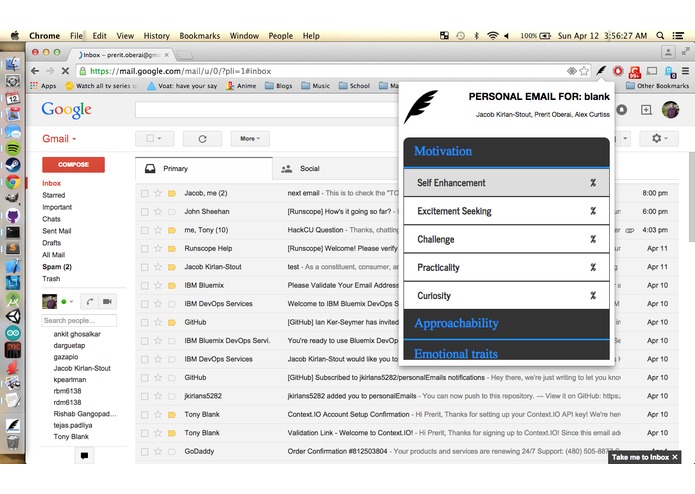Open the Google account profile picture
The width and height of the screenshot is (695, 494).
click(x=670, y=109)
